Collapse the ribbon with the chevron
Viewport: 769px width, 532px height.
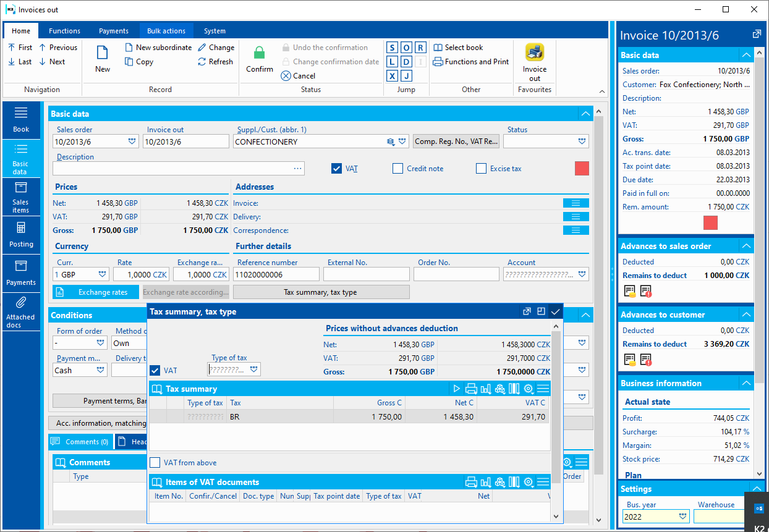[601, 92]
